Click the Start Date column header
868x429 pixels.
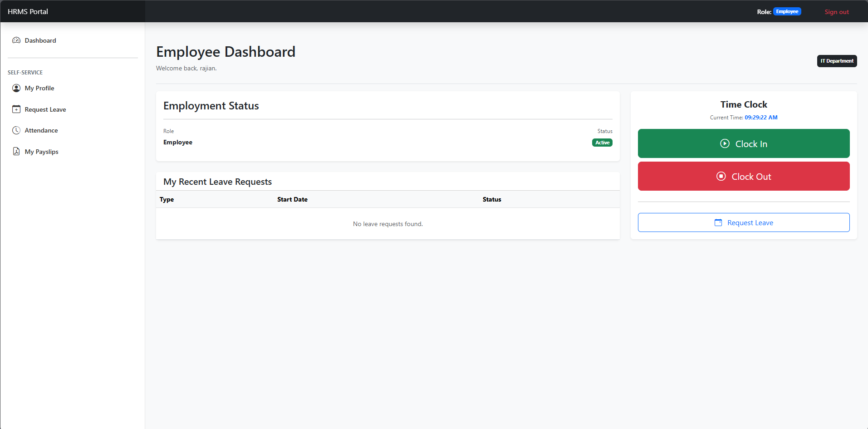pos(292,199)
